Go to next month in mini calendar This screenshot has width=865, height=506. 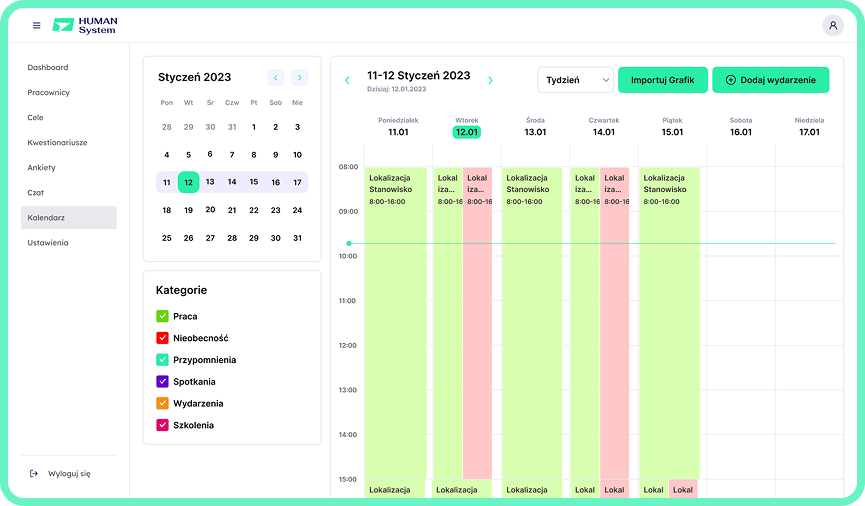click(299, 78)
